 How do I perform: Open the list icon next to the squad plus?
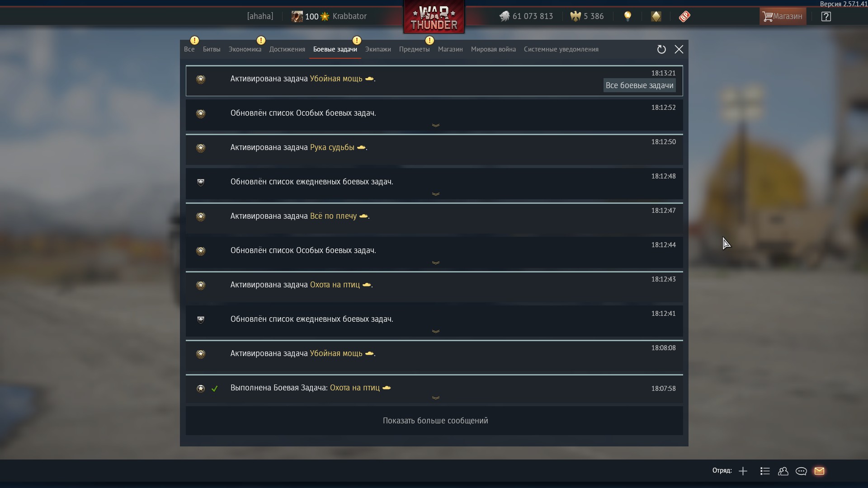(x=765, y=471)
